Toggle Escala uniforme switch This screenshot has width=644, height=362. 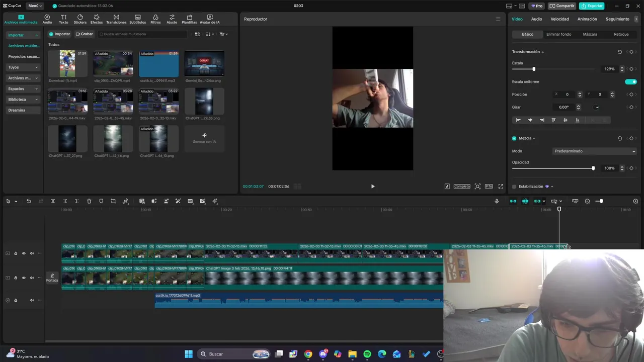tap(630, 81)
